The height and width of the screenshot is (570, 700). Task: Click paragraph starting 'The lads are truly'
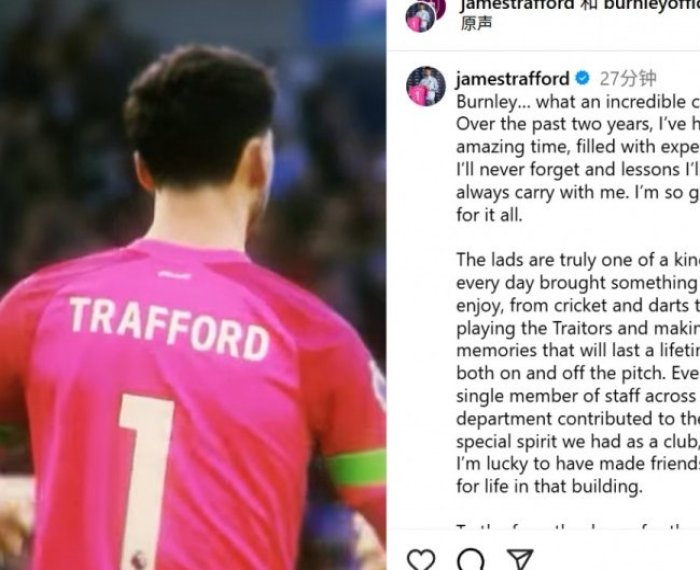pos(578,373)
